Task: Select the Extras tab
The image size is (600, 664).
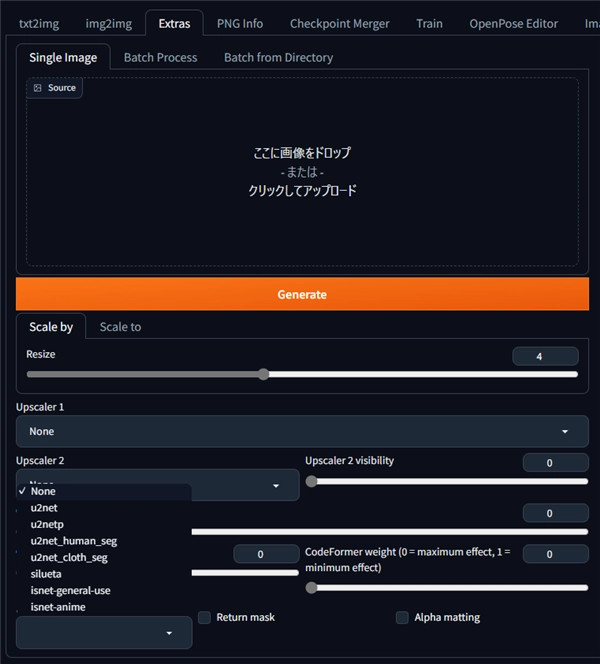Action: tap(174, 24)
